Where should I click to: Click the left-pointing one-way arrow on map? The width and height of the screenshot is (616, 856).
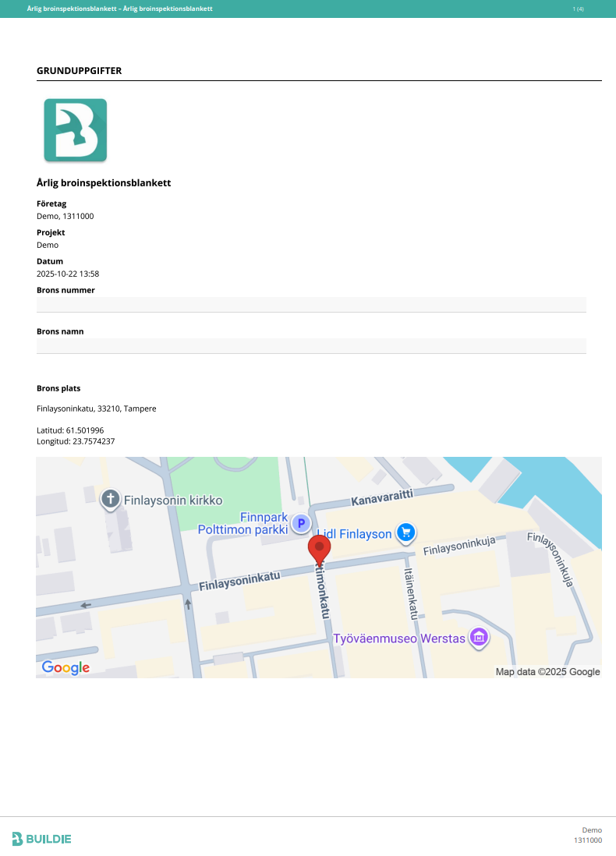point(86,605)
